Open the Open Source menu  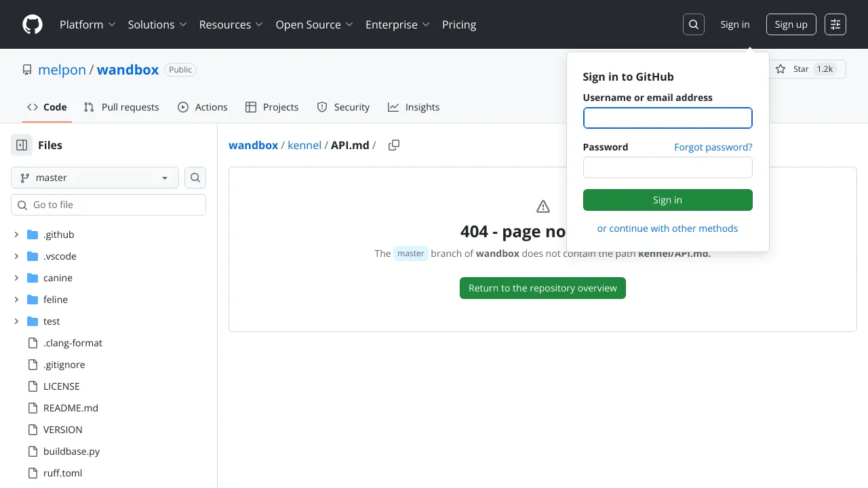tap(314, 24)
